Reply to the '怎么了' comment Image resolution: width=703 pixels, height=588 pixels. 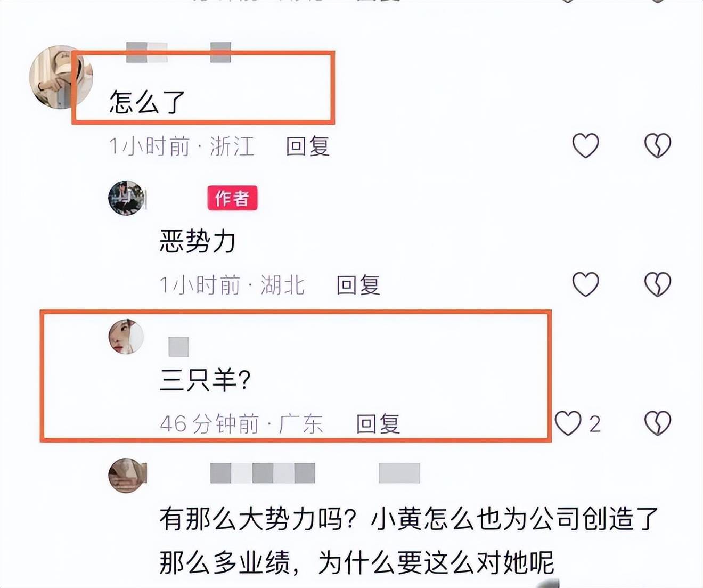[x=308, y=146]
